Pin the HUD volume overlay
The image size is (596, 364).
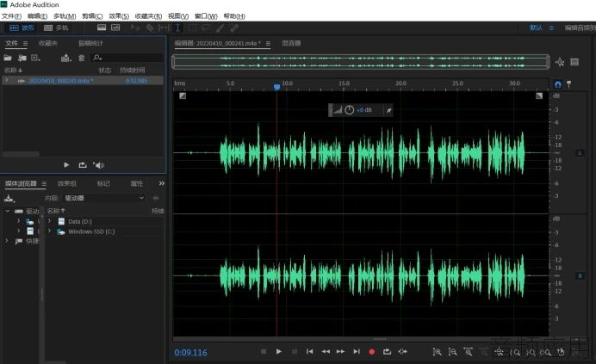pyautogui.click(x=388, y=110)
